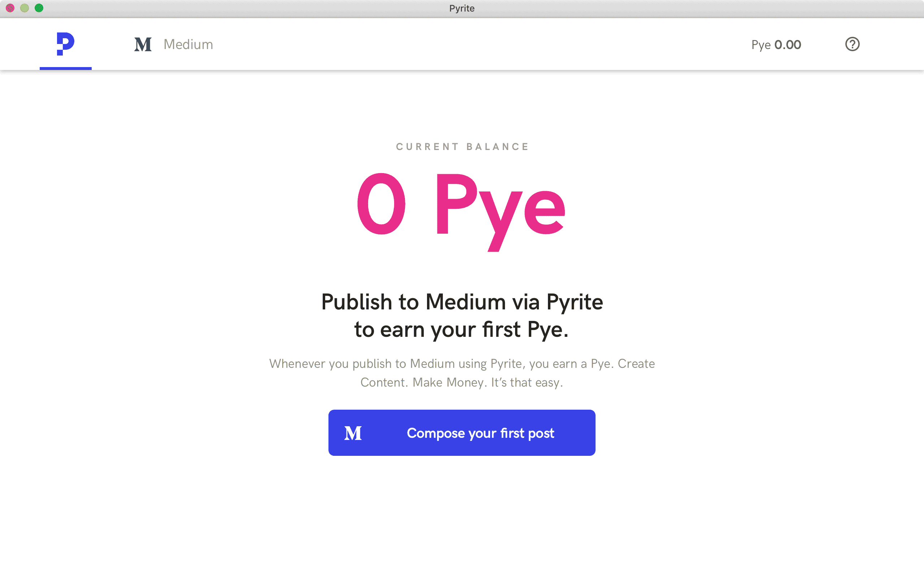Click the "Whenever you publish to Medium" sentence

tap(462, 364)
